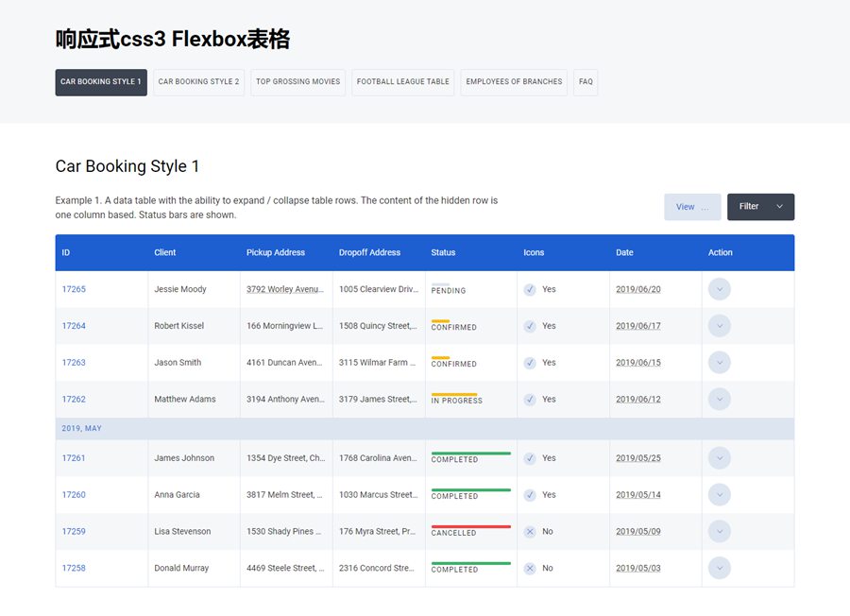This screenshot has width=850, height=616.
Task: Click the X icon in Lisa Stevenson's row
Action: [530, 532]
